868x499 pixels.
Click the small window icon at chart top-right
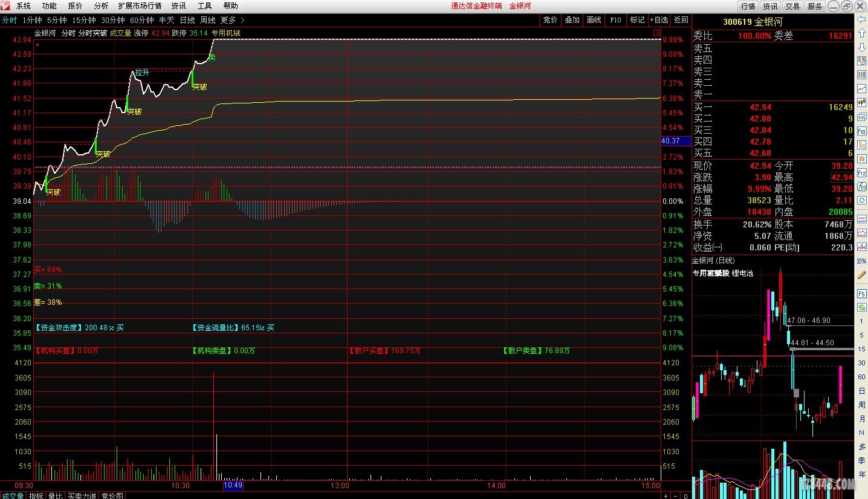(x=656, y=33)
